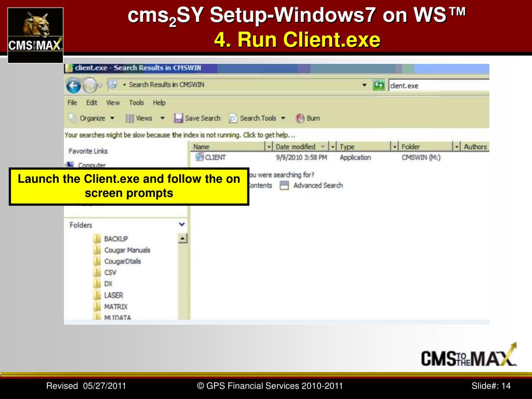Collapse the Folders pane chevron

click(x=182, y=224)
